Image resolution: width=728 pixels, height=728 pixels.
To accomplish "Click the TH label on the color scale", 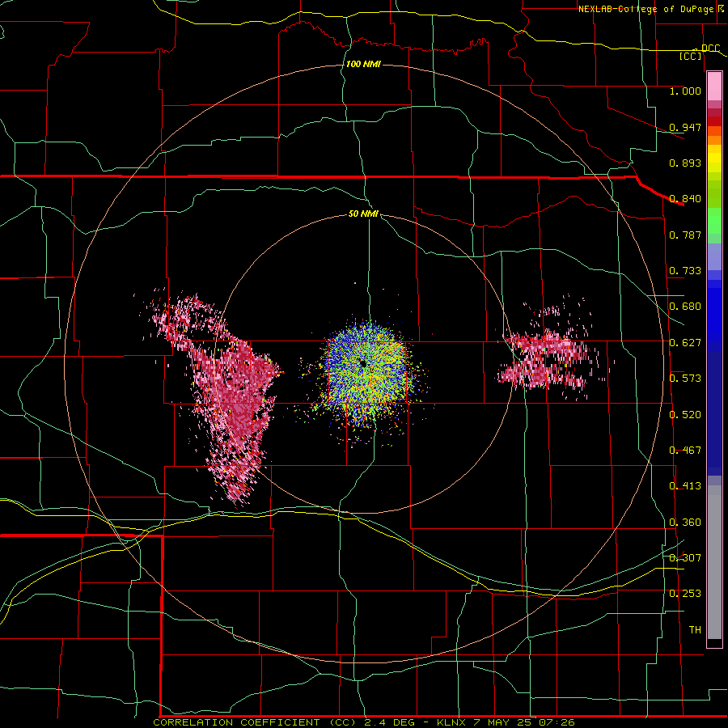I will coord(695,630).
